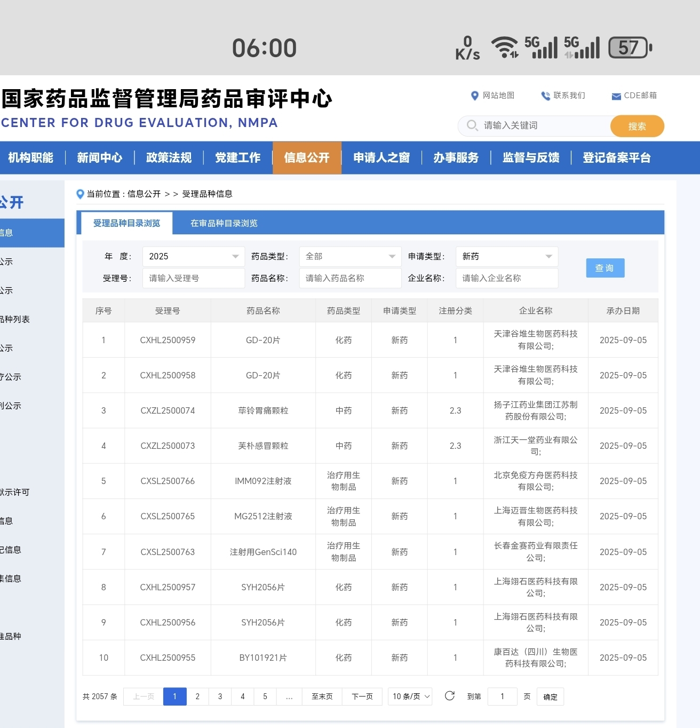
Task: Click acceptance number CXHL2500959
Action: (x=168, y=340)
